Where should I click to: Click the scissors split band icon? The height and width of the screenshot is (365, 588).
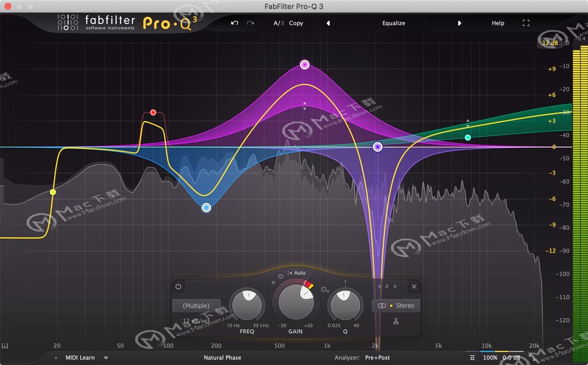(396, 321)
